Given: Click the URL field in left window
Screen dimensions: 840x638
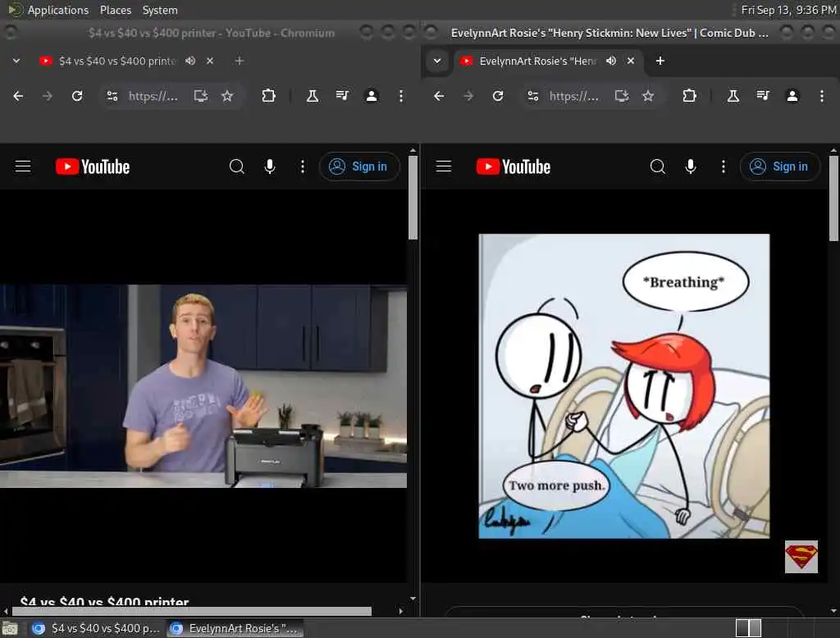Looking at the screenshot, I should pos(153,96).
